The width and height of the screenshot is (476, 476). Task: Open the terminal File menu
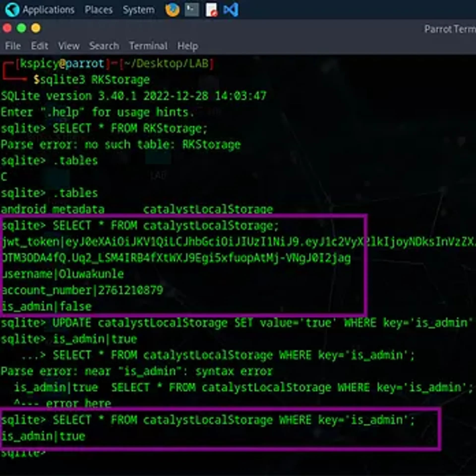(x=13, y=46)
